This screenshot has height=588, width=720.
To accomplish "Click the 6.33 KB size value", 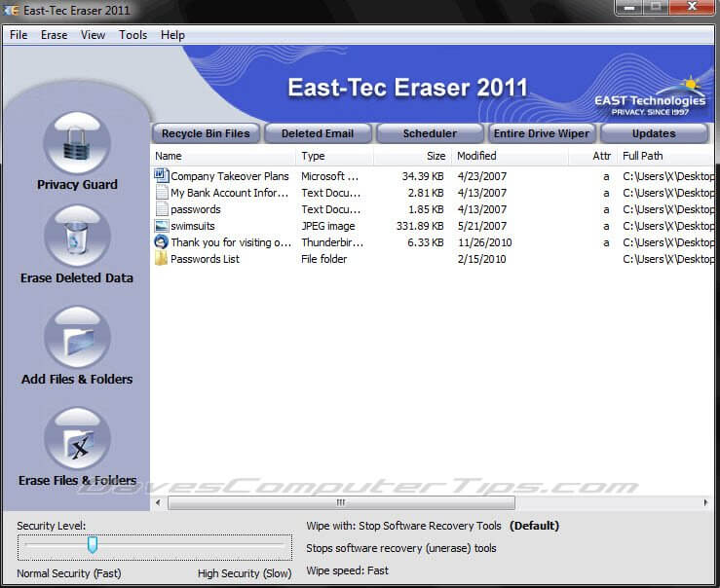I will point(425,242).
